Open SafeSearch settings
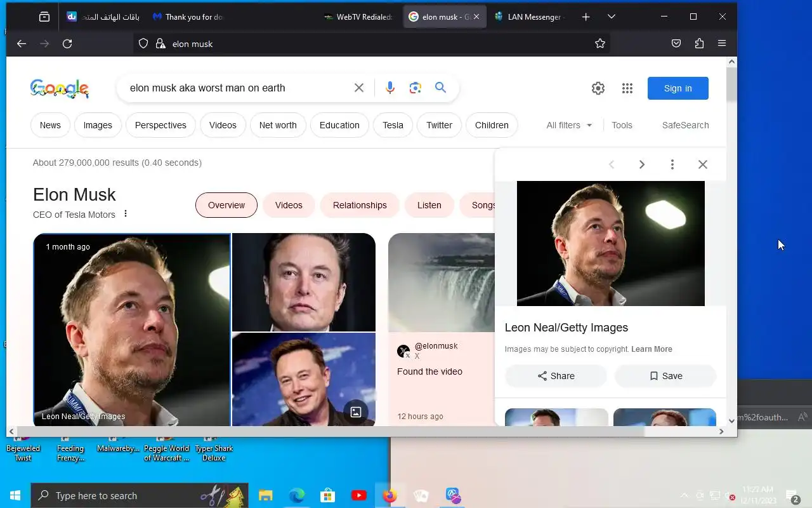 click(685, 125)
